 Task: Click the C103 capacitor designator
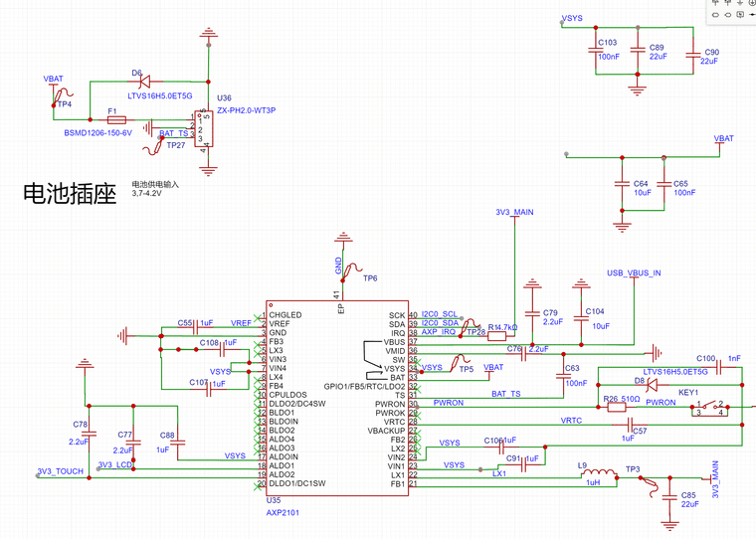(608, 43)
